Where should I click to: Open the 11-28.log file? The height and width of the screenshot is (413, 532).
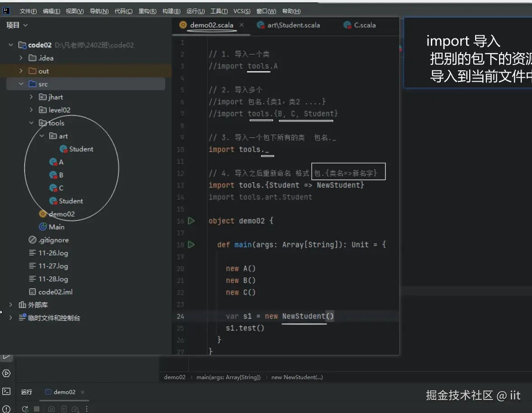(x=48, y=279)
